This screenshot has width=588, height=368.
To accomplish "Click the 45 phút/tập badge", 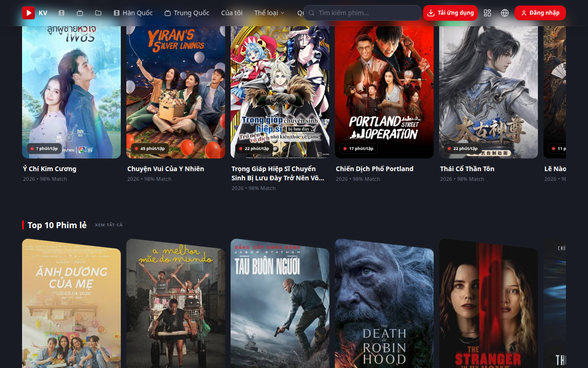I will [150, 149].
